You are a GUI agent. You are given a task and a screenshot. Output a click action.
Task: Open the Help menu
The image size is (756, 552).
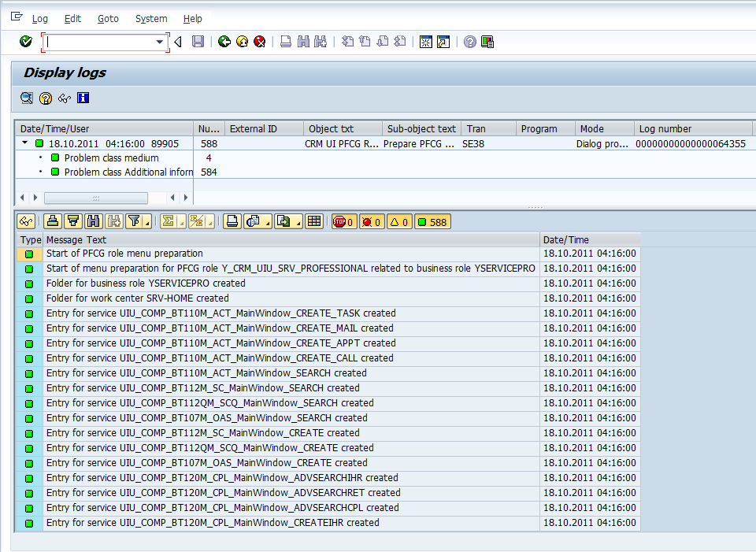pos(192,19)
